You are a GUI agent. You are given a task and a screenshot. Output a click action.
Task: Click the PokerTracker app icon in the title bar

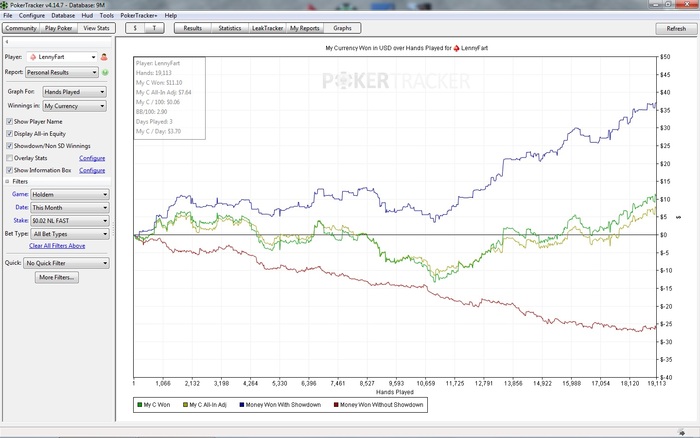click(x=4, y=5)
